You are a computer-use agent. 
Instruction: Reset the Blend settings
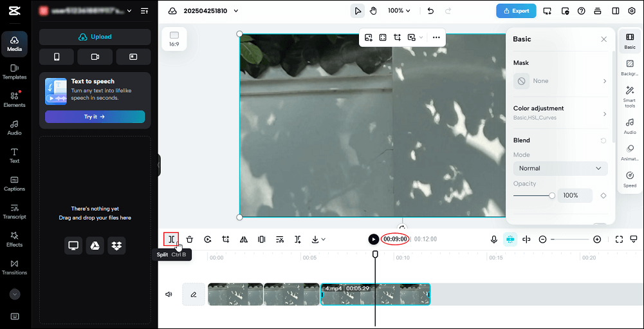tap(603, 140)
